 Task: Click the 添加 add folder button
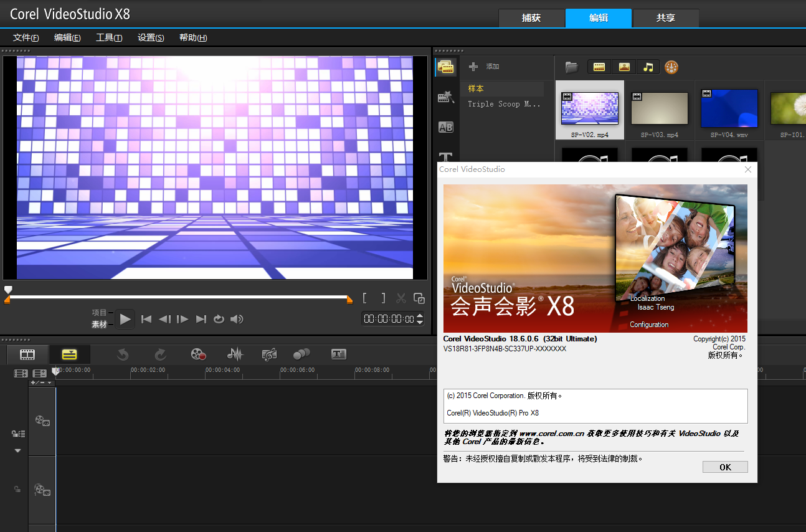(484, 67)
